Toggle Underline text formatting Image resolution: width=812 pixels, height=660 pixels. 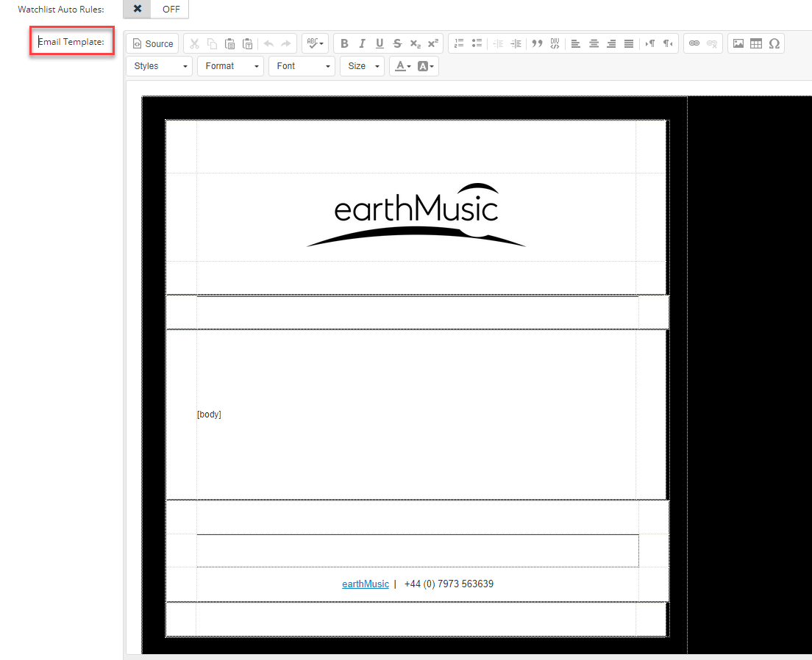pos(380,43)
